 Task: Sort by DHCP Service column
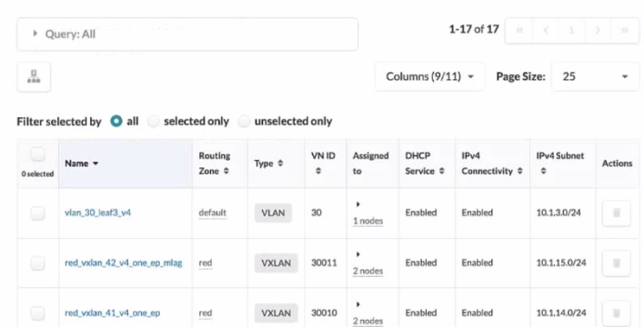(x=441, y=171)
